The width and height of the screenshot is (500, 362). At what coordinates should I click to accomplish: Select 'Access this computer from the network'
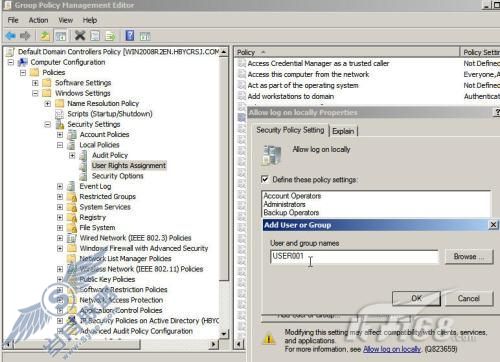point(308,74)
